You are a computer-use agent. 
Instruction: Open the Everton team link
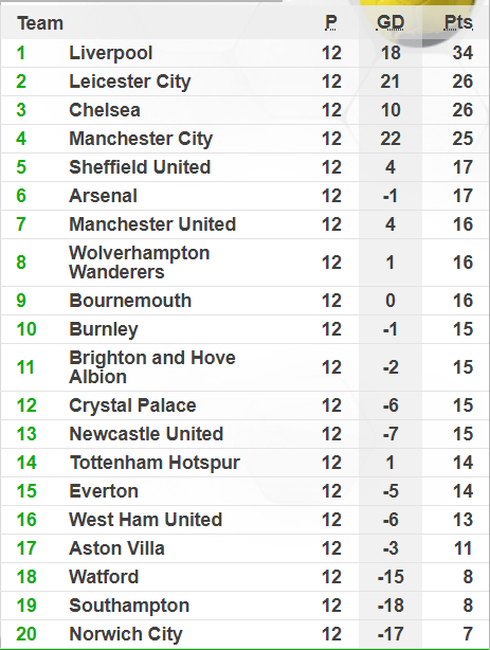(x=103, y=492)
